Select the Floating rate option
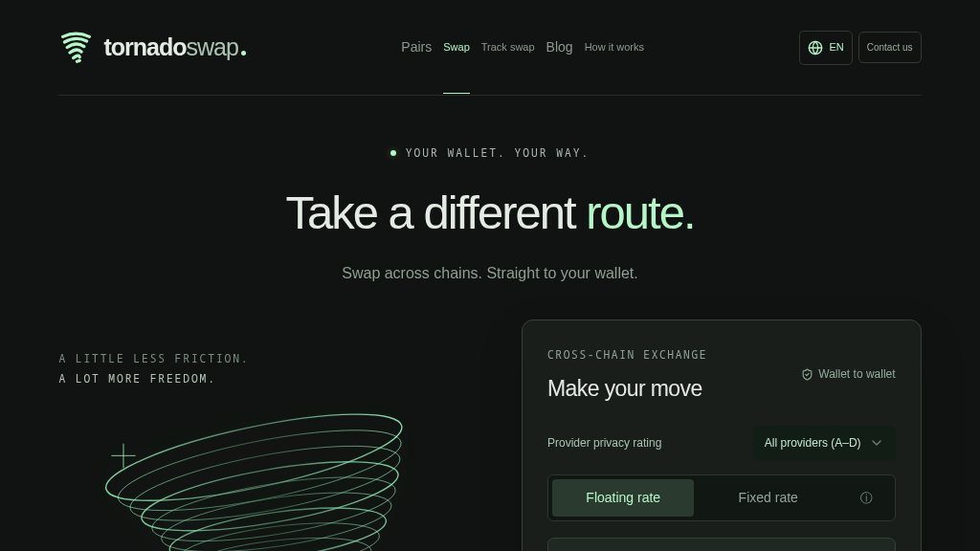The width and height of the screenshot is (980, 551). pos(623,497)
